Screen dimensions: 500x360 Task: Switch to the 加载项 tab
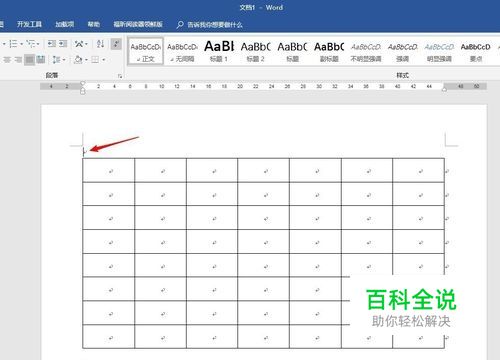tap(64, 24)
